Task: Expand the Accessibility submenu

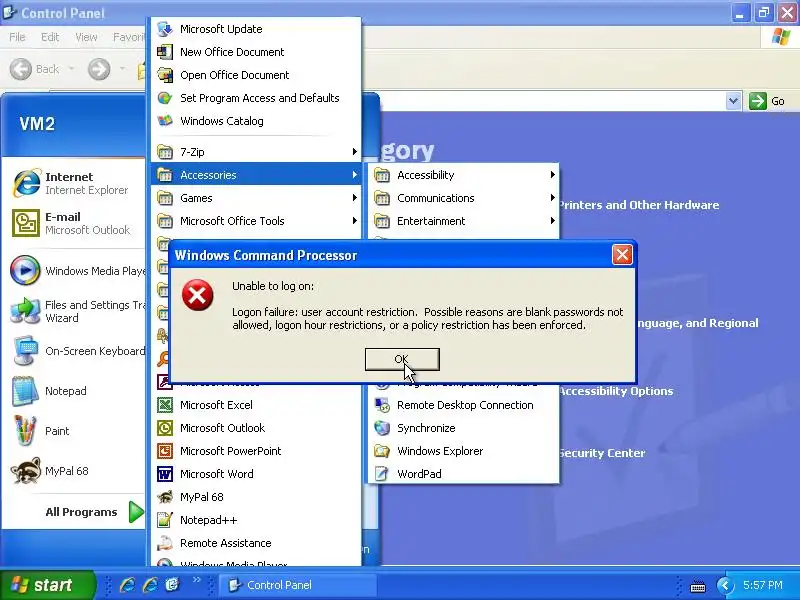Action: tap(463, 175)
